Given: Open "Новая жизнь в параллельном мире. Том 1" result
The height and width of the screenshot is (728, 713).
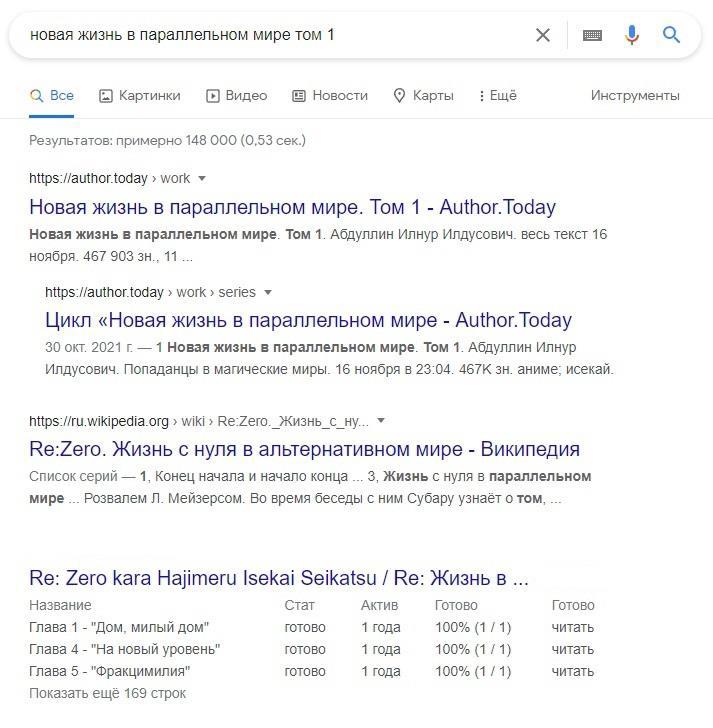Looking at the screenshot, I should (292, 207).
